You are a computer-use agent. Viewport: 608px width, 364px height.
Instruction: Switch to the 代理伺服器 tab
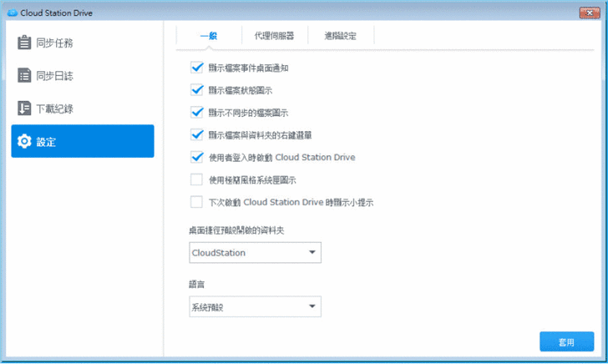pos(274,36)
